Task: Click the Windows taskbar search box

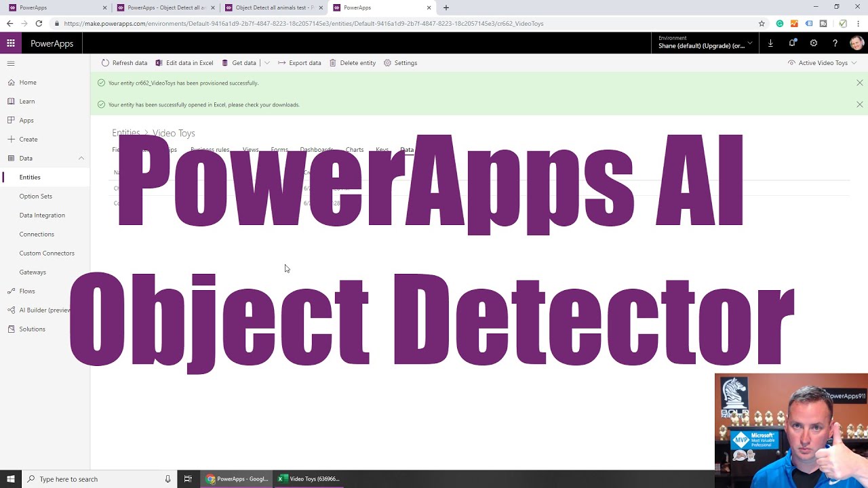Action: (x=95, y=479)
